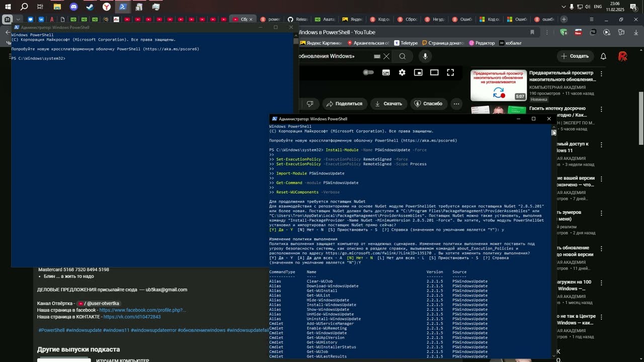
Task: Switch to the Сброс Yandex tab
Action: tap(407, 19)
